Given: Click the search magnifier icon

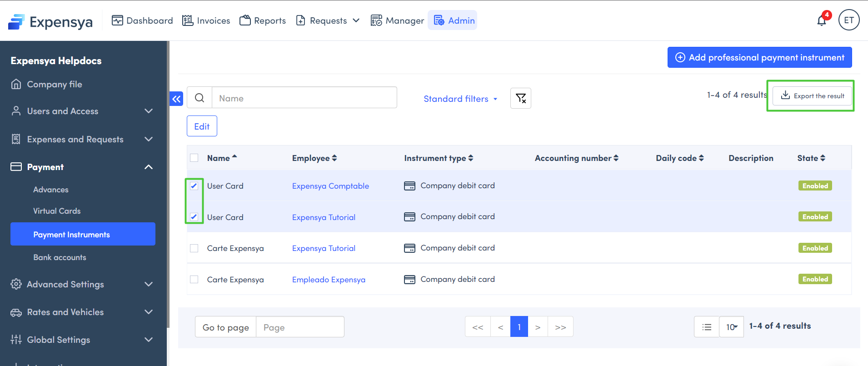Looking at the screenshot, I should tap(200, 98).
